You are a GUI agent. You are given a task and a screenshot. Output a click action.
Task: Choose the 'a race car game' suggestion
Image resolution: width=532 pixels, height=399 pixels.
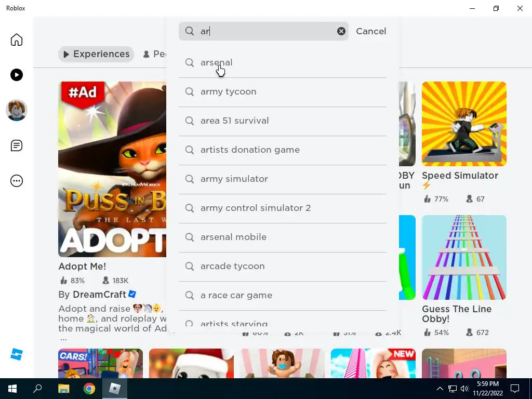point(282,296)
